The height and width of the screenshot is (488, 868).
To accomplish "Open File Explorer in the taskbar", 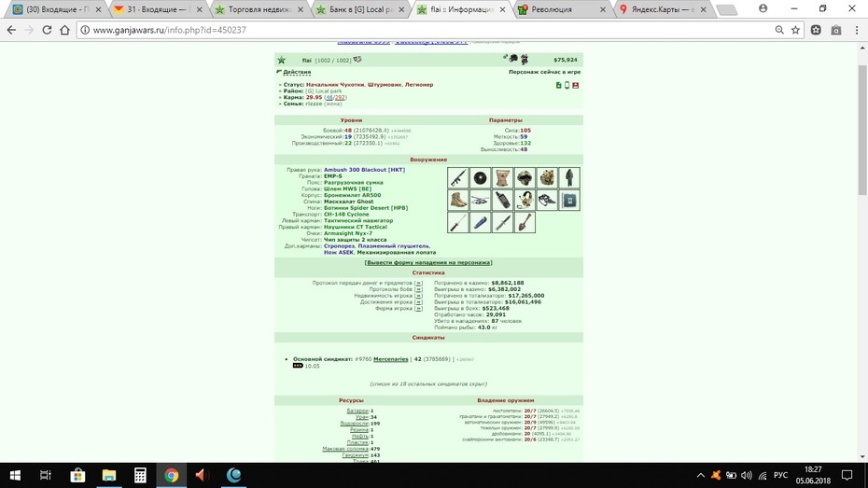I will [x=109, y=475].
